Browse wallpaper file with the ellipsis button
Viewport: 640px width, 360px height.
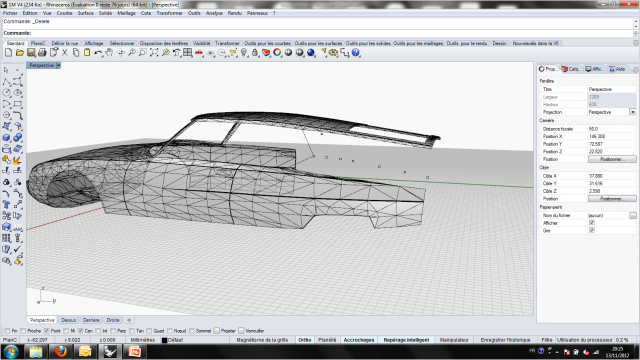(633, 215)
